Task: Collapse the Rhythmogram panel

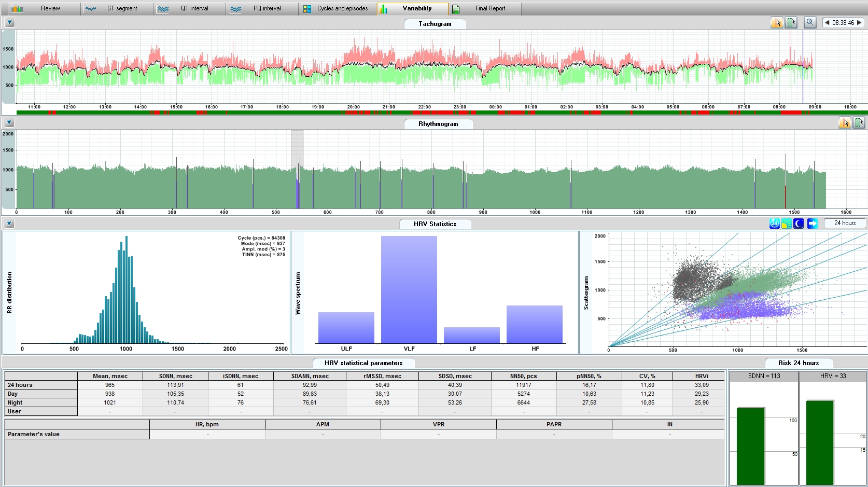Action: (9, 123)
